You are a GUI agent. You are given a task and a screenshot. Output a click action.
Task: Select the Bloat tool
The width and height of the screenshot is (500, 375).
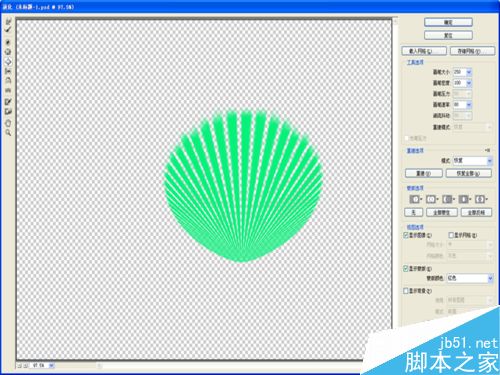point(8,62)
